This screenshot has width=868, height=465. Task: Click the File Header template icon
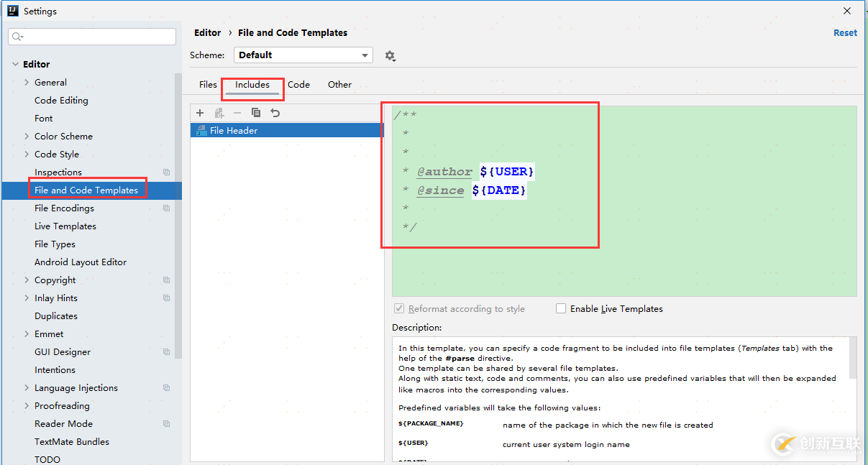coord(201,130)
